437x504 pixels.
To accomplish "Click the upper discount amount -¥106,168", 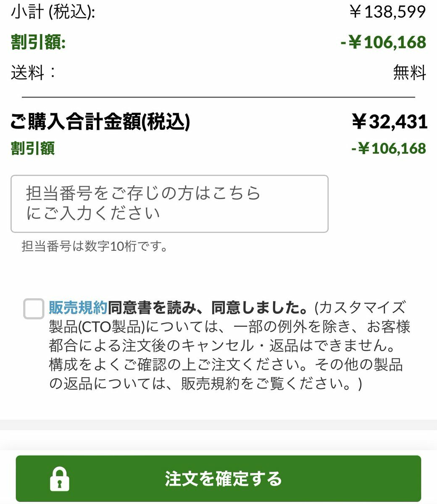I will coord(383,42).
